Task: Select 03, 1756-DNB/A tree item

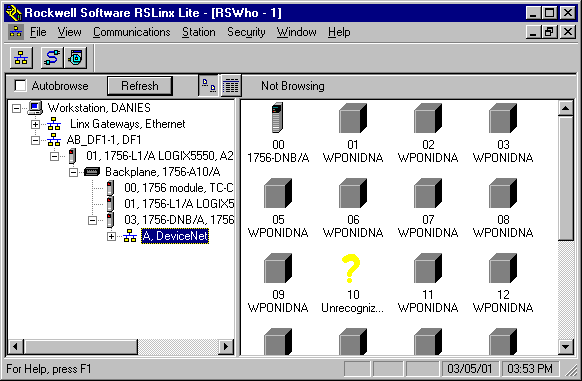Action: (x=179, y=220)
